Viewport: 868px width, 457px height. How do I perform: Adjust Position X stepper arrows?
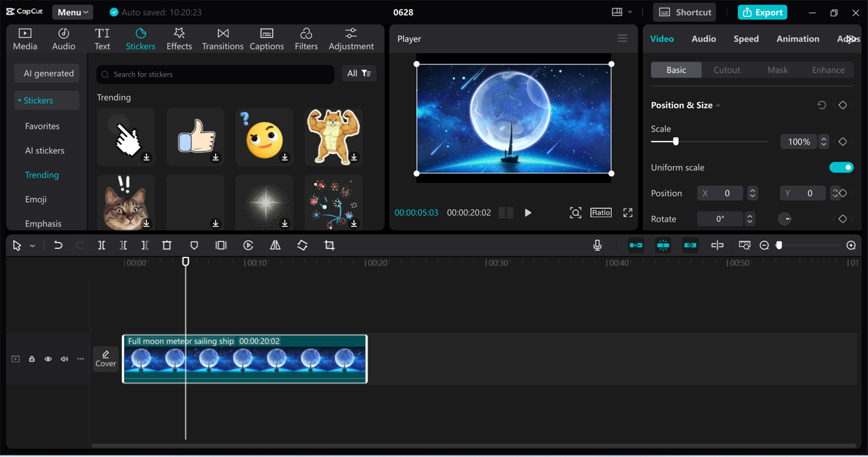click(x=752, y=193)
